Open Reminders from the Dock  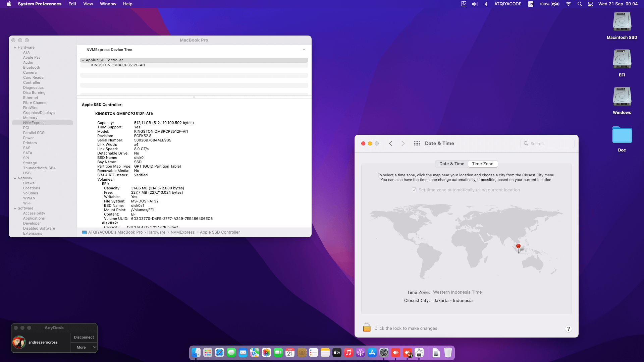point(313,353)
